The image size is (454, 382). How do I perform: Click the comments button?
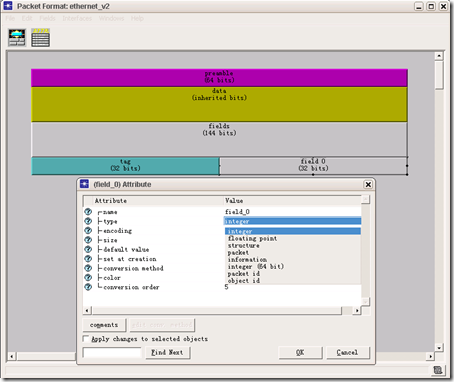click(104, 325)
